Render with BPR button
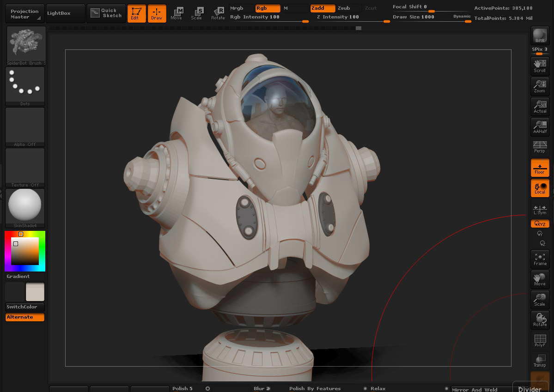This screenshot has height=392, width=554. (x=540, y=36)
